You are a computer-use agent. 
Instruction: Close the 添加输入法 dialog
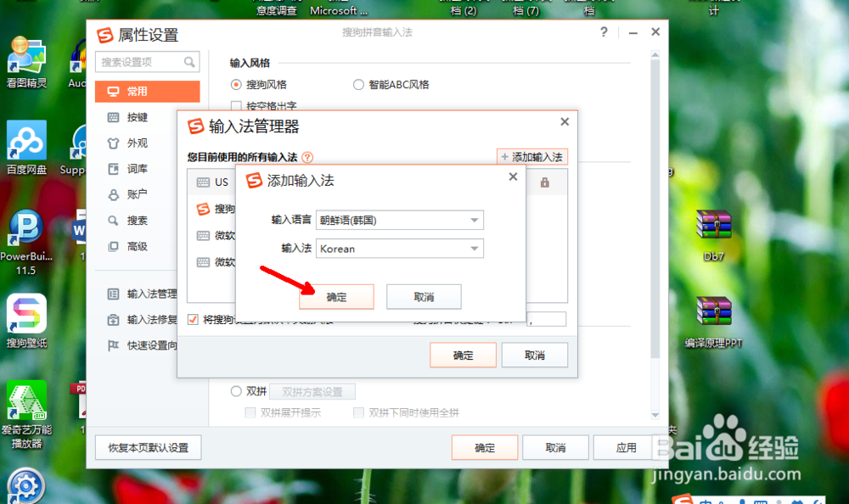514,176
